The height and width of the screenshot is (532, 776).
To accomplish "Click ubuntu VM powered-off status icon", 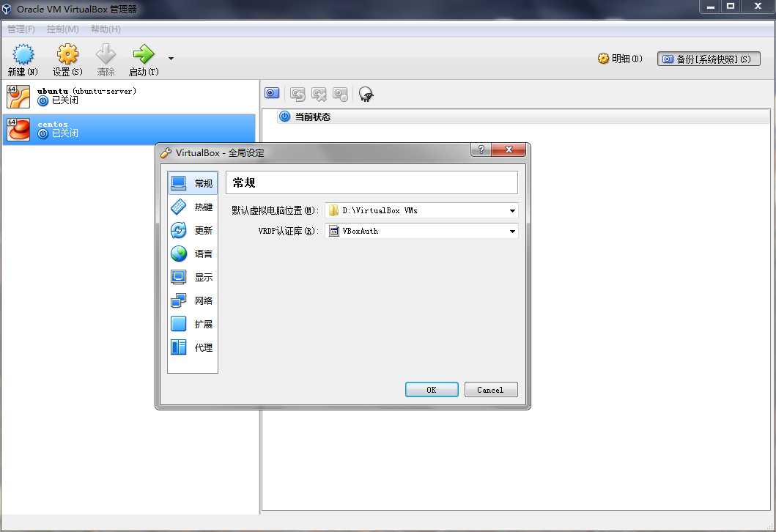I will coord(43,100).
